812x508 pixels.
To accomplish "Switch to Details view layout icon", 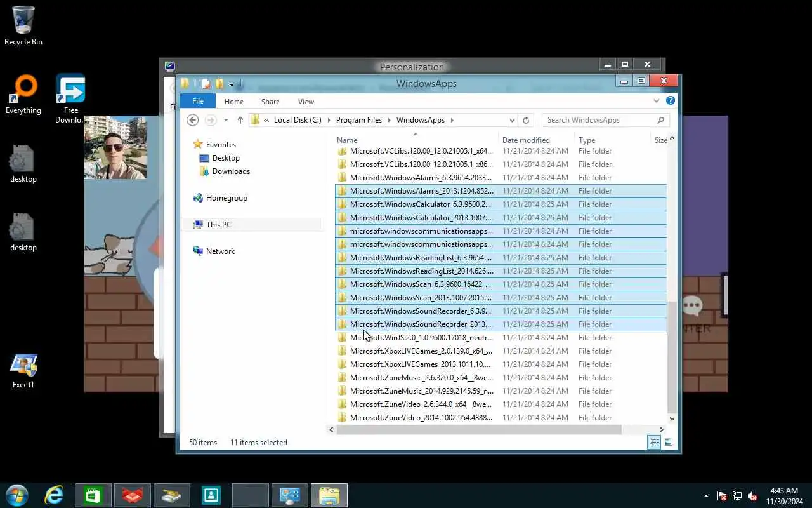I will [654, 443].
